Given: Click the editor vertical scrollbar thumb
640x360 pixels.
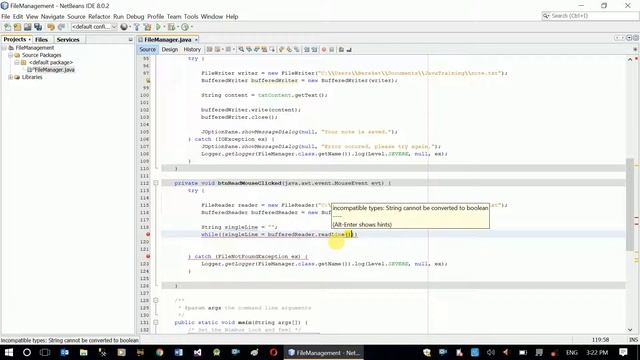Looking at the screenshot, I should click(630, 204).
